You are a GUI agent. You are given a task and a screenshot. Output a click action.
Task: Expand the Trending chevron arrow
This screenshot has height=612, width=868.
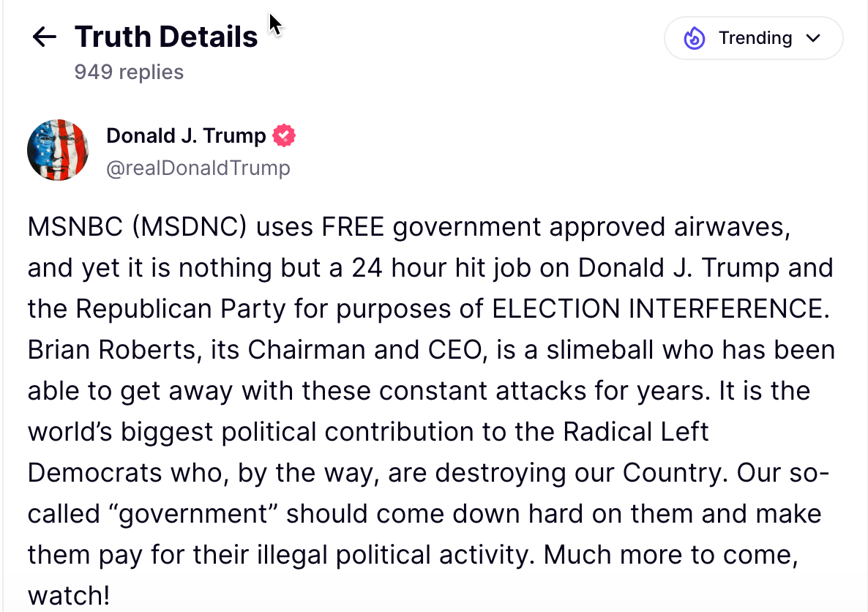(x=813, y=38)
